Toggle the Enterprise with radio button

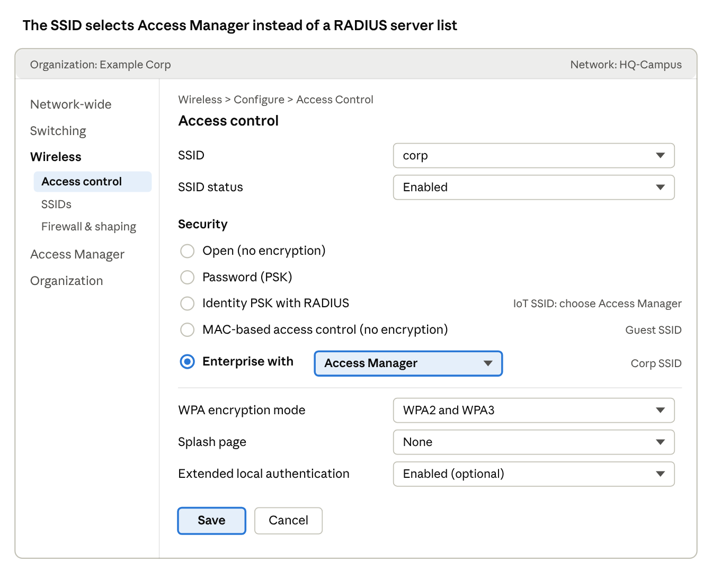pos(187,362)
